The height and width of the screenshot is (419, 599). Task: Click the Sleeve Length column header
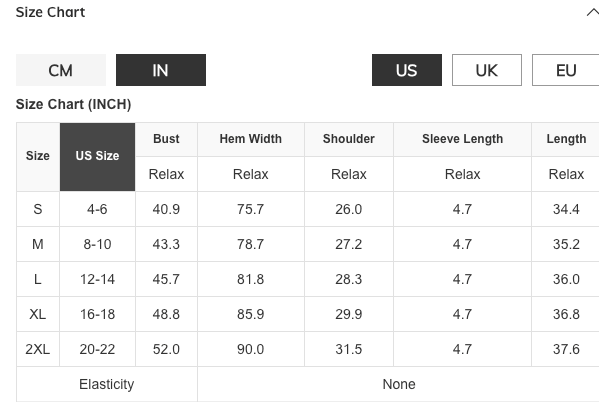[x=462, y=139]
